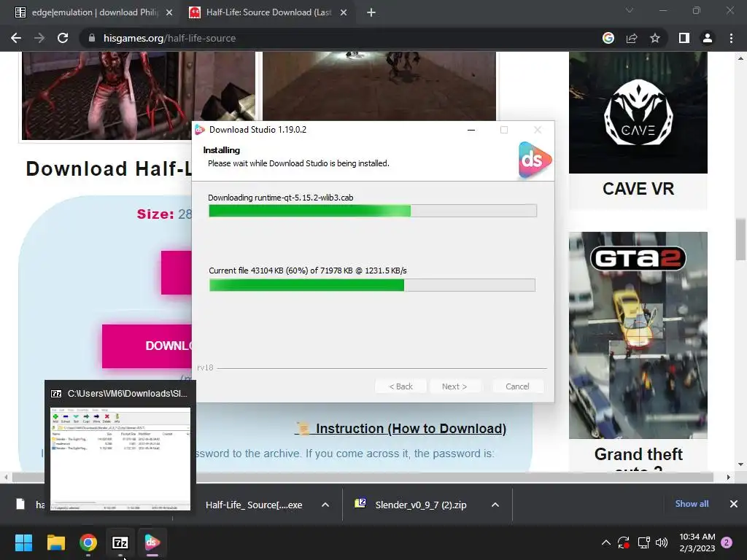Reload the hisgames.org page
747x560 pixels.
tap(63, 38)
